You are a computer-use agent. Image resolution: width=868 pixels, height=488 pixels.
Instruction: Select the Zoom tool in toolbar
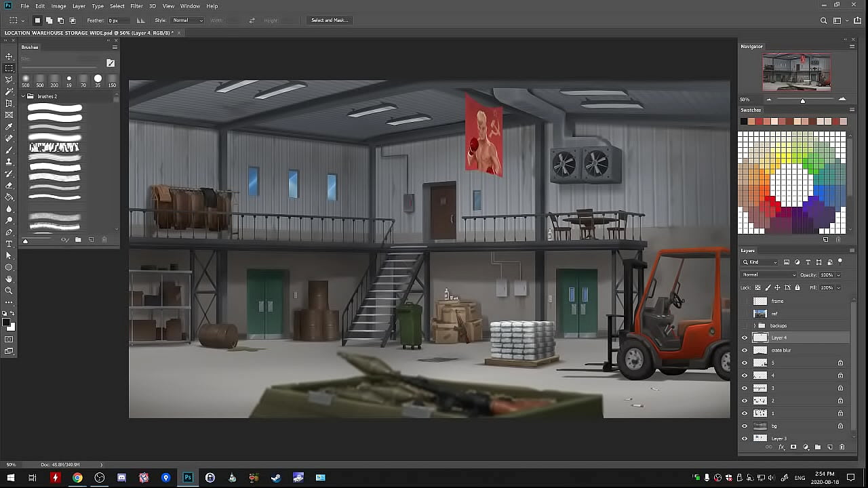(9, 291)
